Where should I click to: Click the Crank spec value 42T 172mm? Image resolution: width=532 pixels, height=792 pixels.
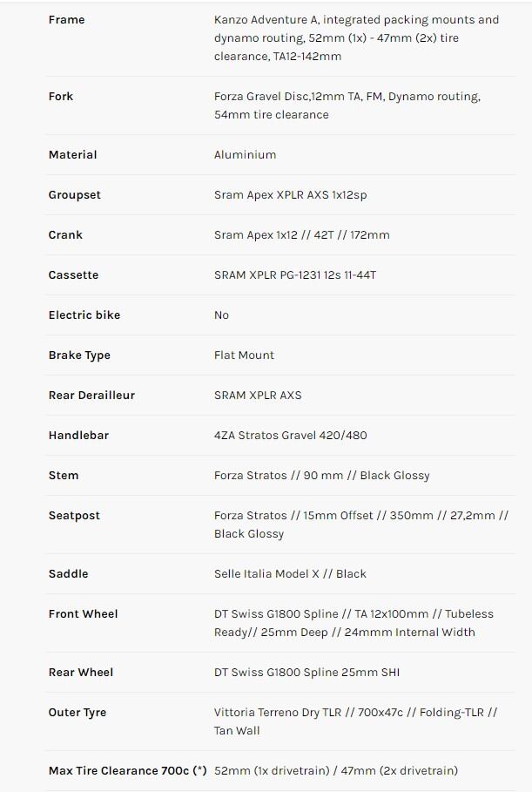click(x=301, y=235)
